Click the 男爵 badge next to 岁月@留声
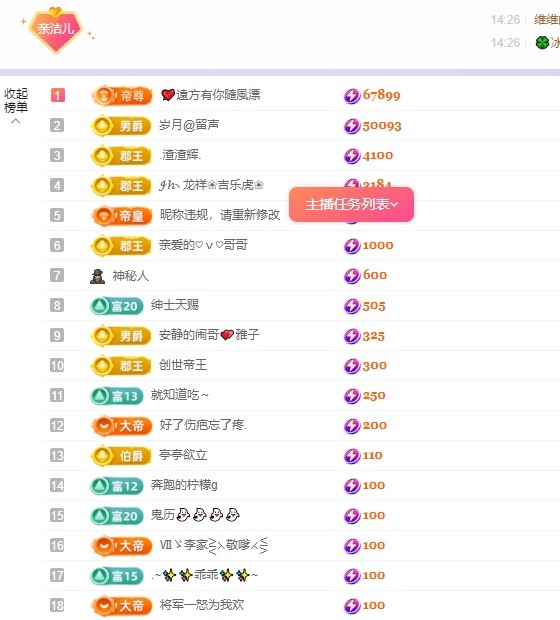 tap(121, 126)
